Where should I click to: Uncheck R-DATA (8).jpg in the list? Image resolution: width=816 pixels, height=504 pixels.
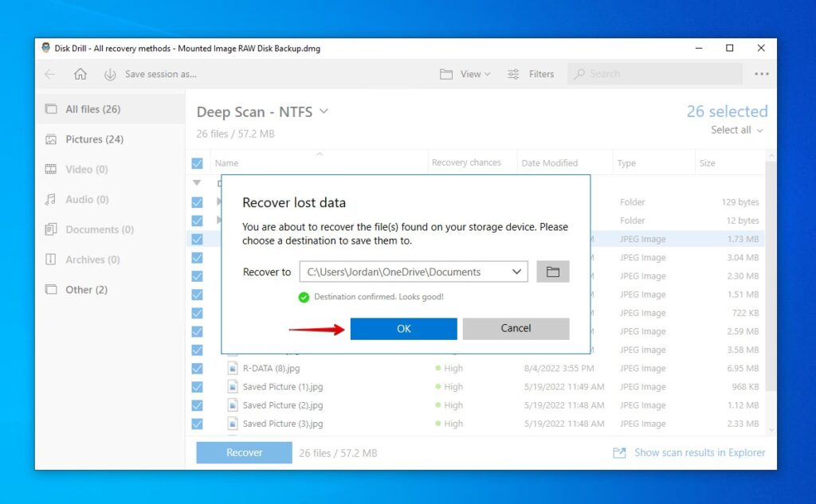click(x=197, y=368)
